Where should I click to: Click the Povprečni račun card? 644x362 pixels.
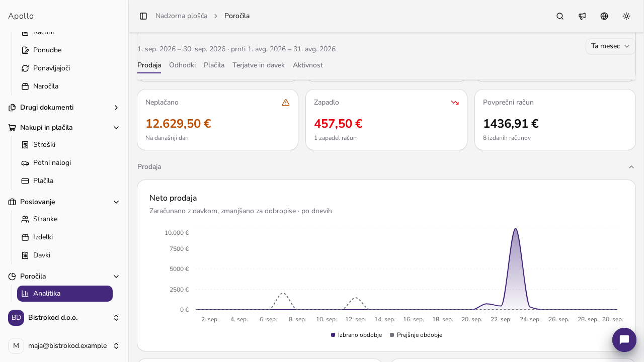555,120
